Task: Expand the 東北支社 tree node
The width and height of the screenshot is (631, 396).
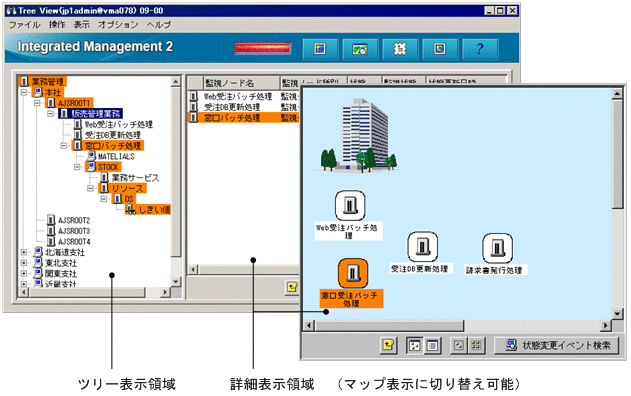Action: (24, 263)
